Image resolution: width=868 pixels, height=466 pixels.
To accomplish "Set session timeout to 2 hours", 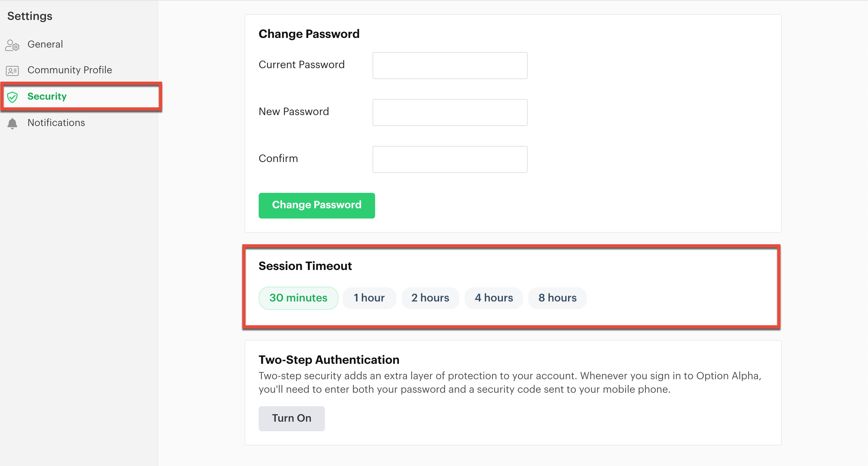I will 430,298.
